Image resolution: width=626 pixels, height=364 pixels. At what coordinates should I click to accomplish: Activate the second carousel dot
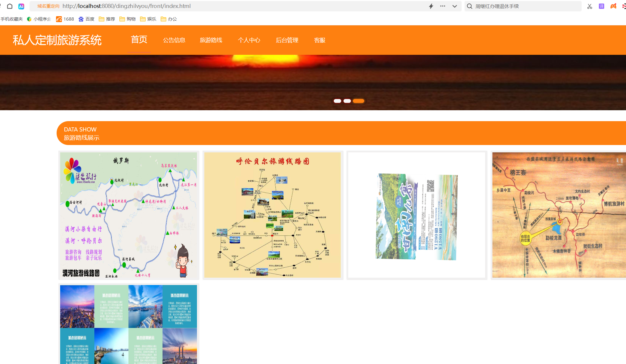(347, 101)
